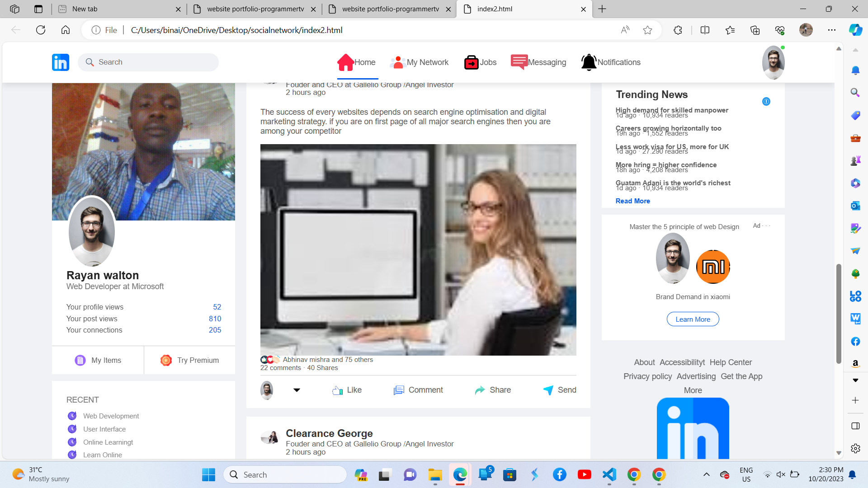868x488 pixels.
Task: Open Edge sidebar settings gear
Action: tap(855, 448)
